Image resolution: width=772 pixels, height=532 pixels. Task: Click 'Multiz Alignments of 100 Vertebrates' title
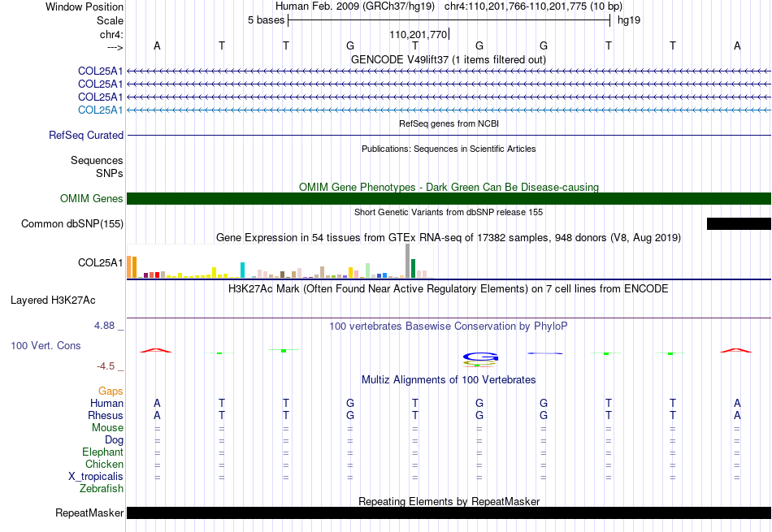[x=449, y=379]
